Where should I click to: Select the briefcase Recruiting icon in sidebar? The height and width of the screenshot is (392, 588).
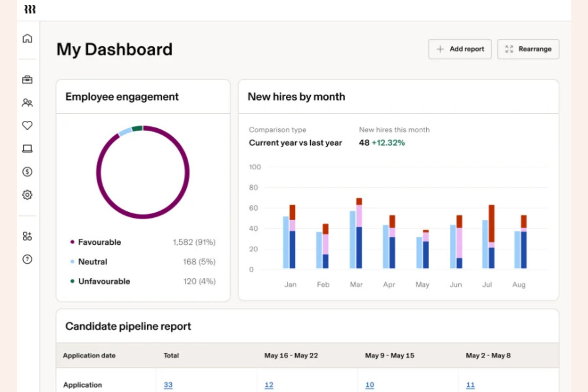tap(27, 80)
